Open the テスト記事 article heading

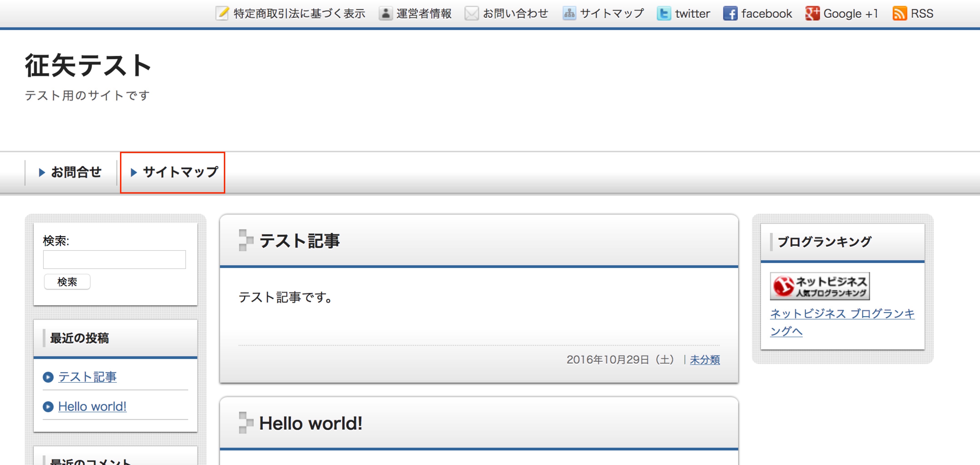pos(299,241)
